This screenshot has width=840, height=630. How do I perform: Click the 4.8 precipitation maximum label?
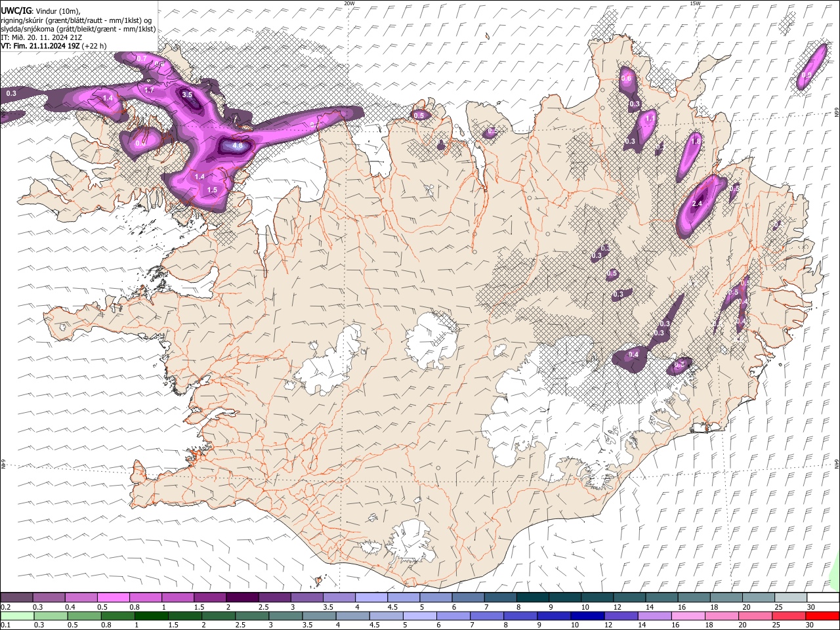pyautogui.click(x=237, y=146)
